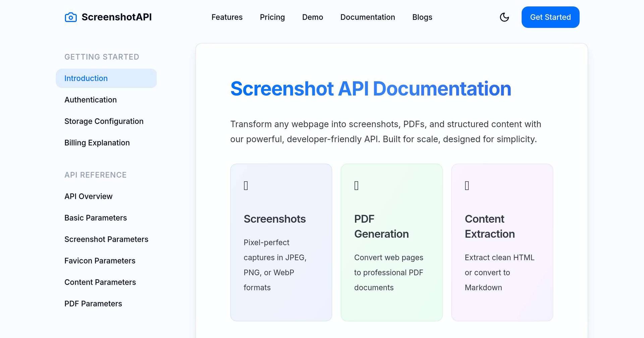Click the Content Extraction card icon
This screenshot has height=338, width=644.
[467, 185]
